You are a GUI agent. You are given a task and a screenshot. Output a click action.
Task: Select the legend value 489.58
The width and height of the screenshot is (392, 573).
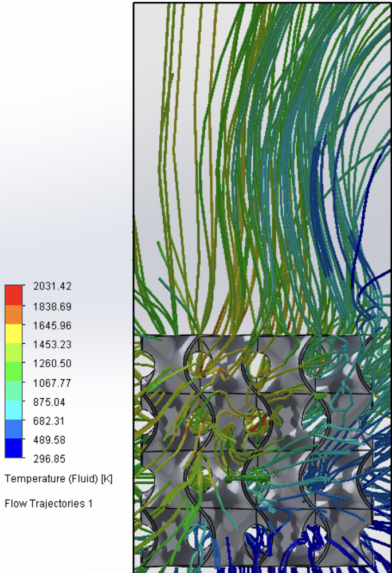click(x=49, y=440)
